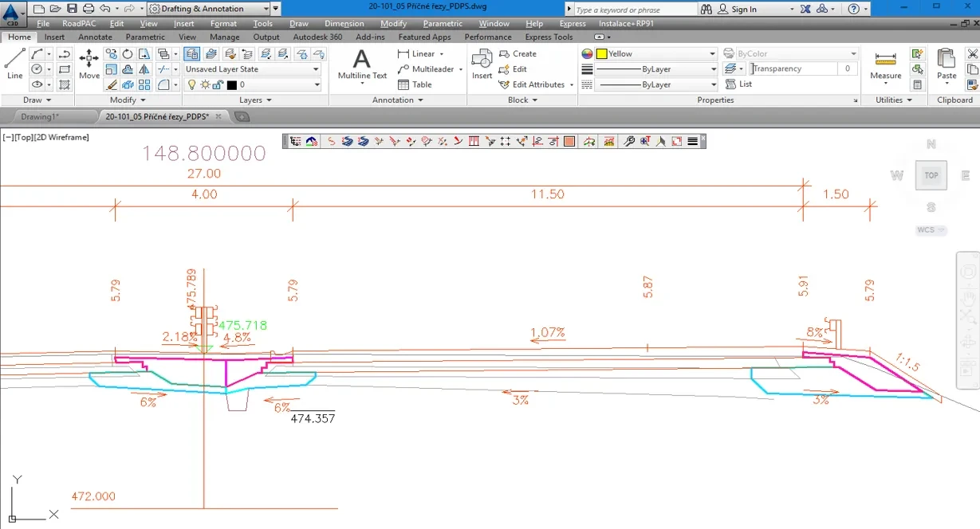Open the Layer Properties manager icon
The width and height of the screenshot is (980, 529).
pos(191,54)
